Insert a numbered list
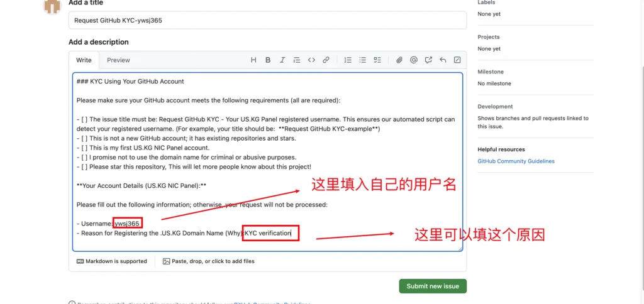Image resolution: width=644 pixels, height=304 pixels. pos(348,60)
